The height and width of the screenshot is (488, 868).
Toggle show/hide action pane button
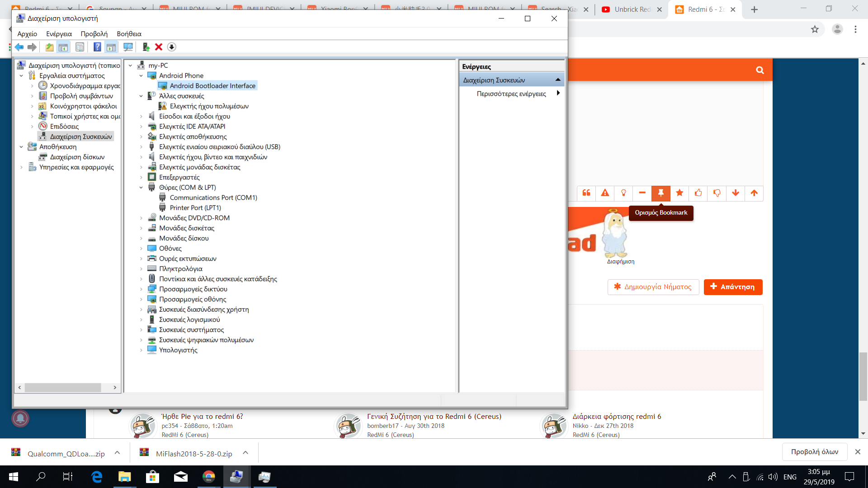click(111, 47)
